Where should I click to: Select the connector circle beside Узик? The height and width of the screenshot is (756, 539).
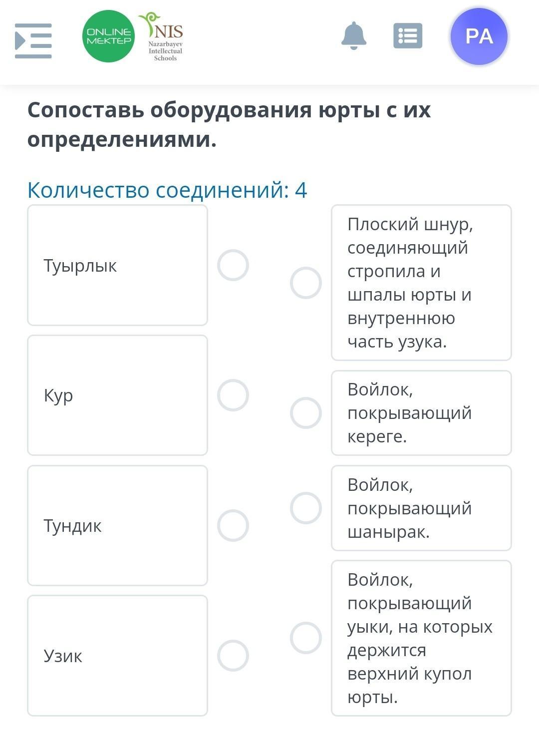coord(233,655)
